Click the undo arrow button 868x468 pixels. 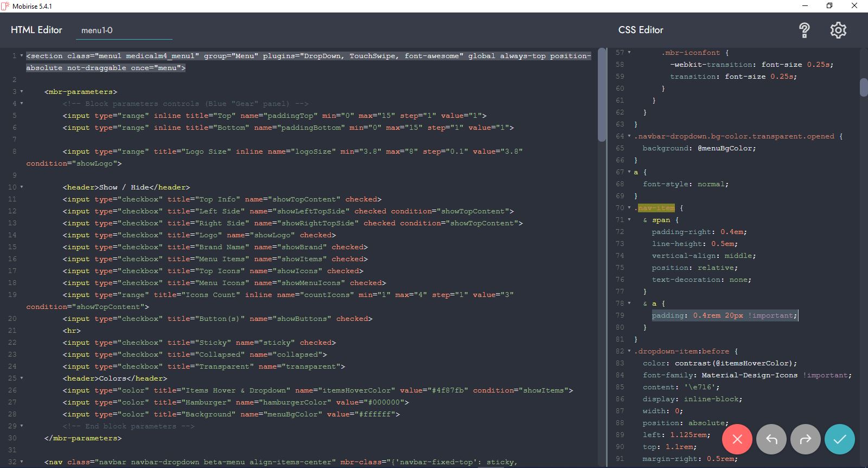click(x=771, y=439)
